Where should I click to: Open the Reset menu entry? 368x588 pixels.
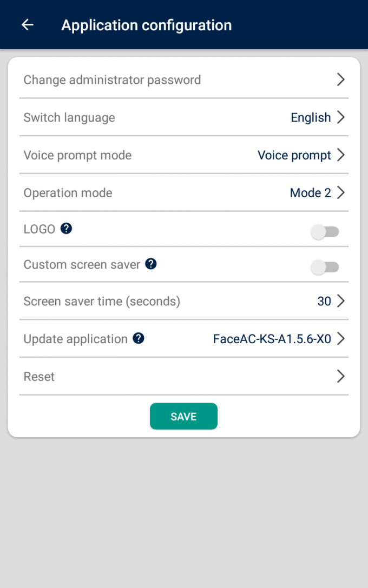pos(39,377)
